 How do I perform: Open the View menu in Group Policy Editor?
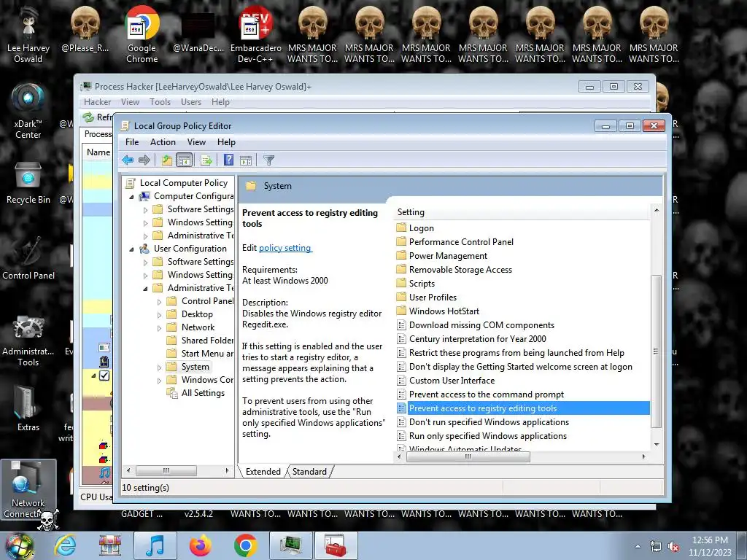click(196, 142)
